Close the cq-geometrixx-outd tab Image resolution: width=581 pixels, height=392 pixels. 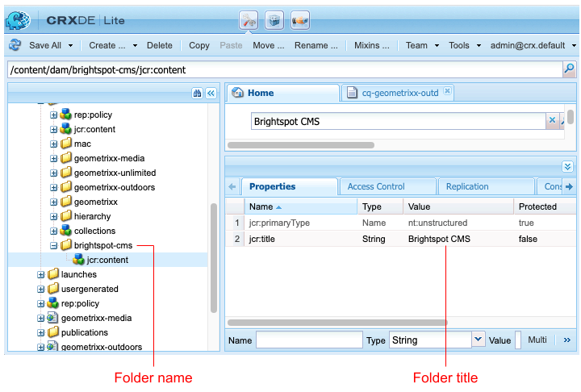[x=447, y=90]
